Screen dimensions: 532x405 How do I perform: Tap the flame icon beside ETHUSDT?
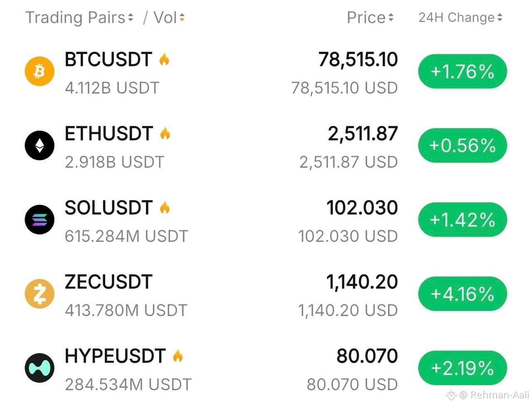click(165, 134)
